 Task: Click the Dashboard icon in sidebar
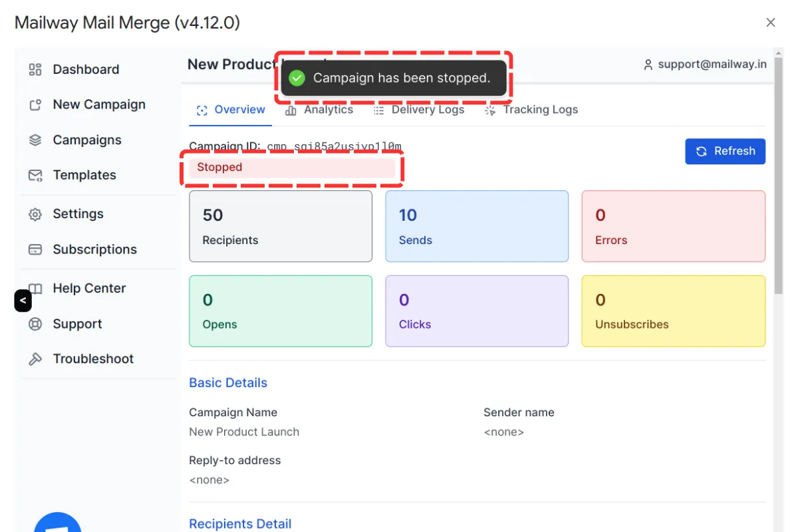point(35,70)
